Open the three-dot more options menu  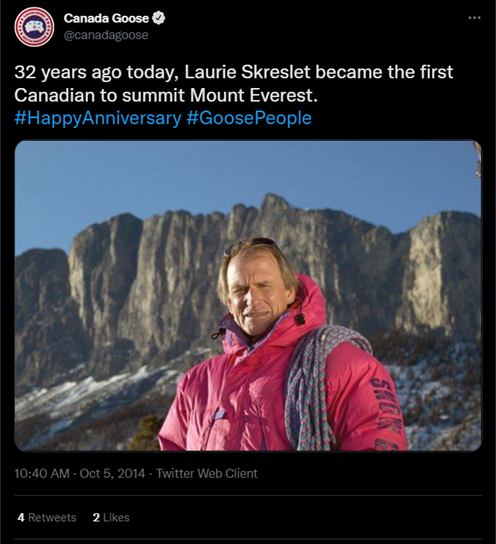[x=474, y=18]
